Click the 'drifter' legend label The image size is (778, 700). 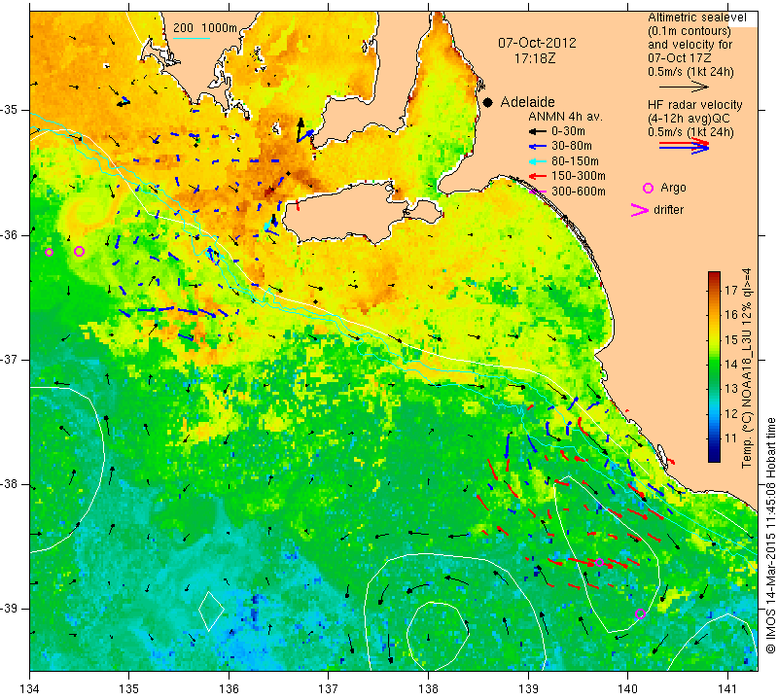coord(668,210)
